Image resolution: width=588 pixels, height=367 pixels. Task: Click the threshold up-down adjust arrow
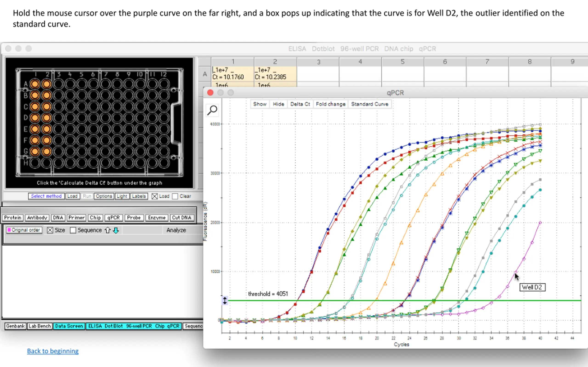click(x=225, y=300)
